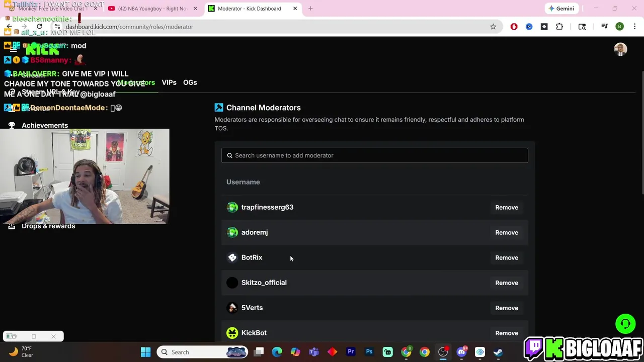
Task: Open Discord from the taskbar
Action: [x=461, y=352]
